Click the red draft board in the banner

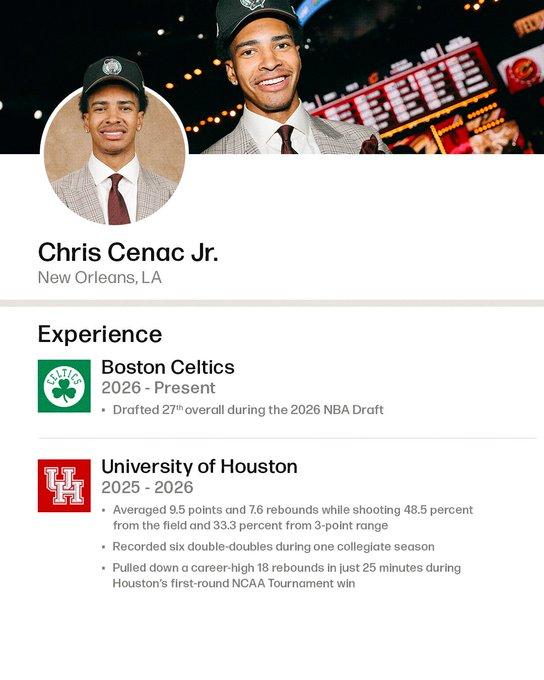[x=403, y=93]
